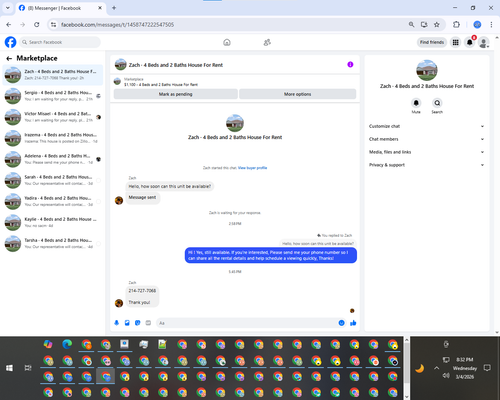The height and width of the screenshot is (400, 500).
Task: View site information icon in address bar
Action: [53, 25]
